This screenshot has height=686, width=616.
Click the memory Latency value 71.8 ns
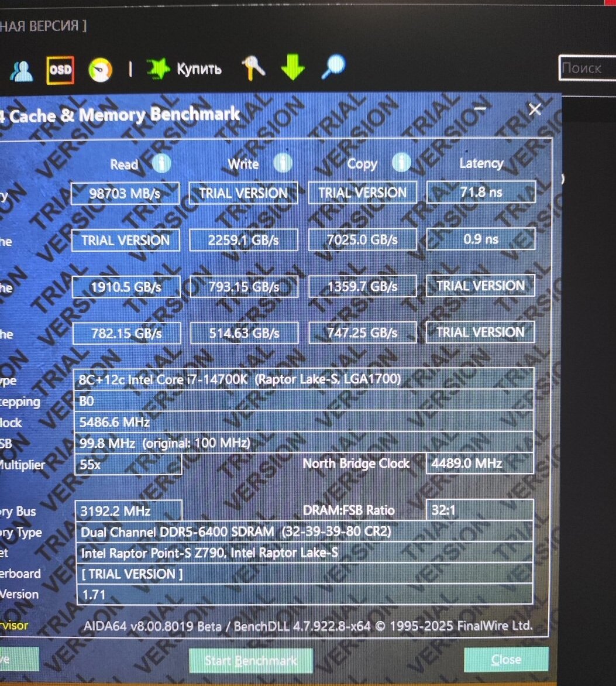click(481, 191)
